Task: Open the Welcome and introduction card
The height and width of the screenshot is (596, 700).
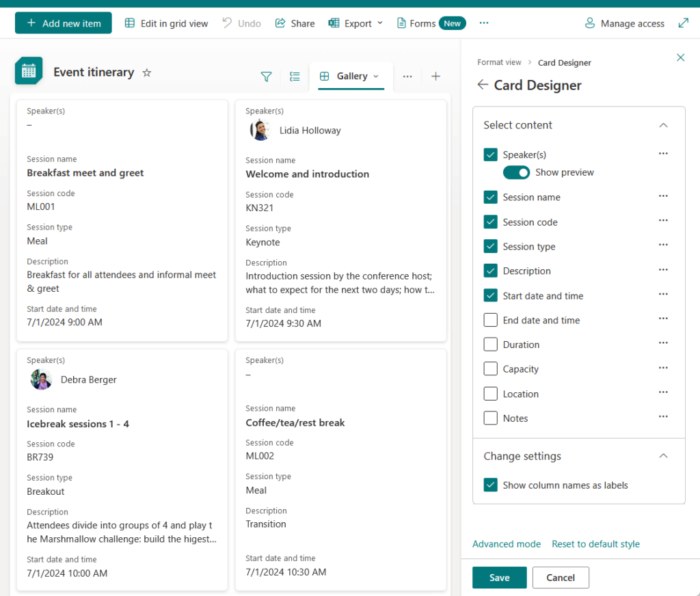Action: pyautogui.click(x=340, y=221)
